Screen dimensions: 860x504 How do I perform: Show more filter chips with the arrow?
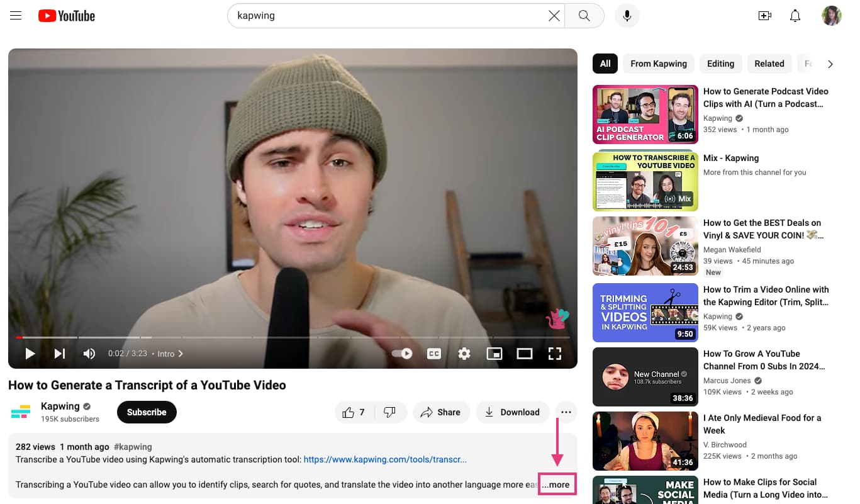click(x=830, y=64)
